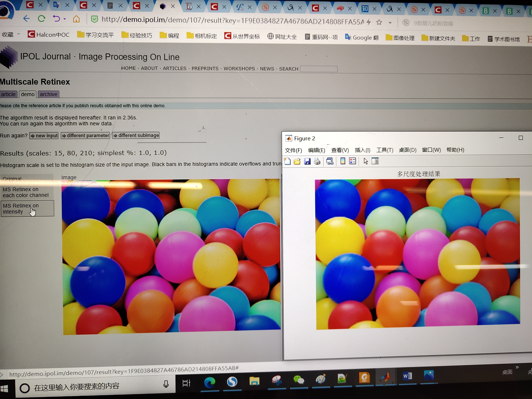The image size is (532, 399).
Task: Click the IPOL search input field
Action: [319, 69]
